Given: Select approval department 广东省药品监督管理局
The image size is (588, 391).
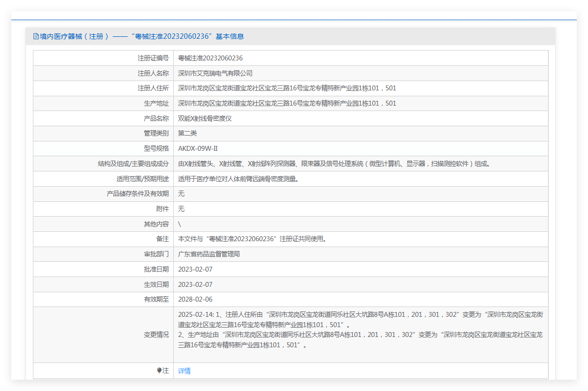Looking at the screenshot, I should 209,254.
